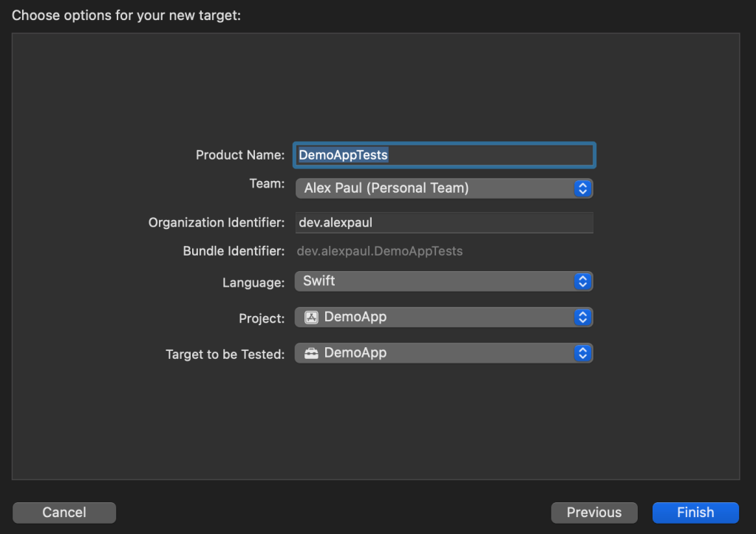
Task: Click the Organization Identifier label
Action: tap(216, 222)
